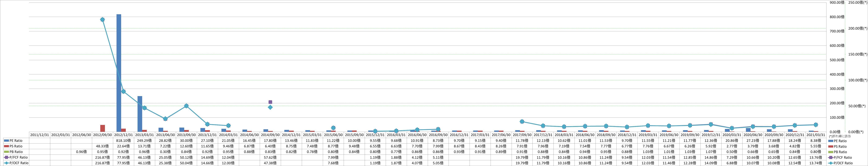The width and height of the screenshot is (868, 166).
Task: Click the '2011/12/31' date column header
Action: [39, 135]
